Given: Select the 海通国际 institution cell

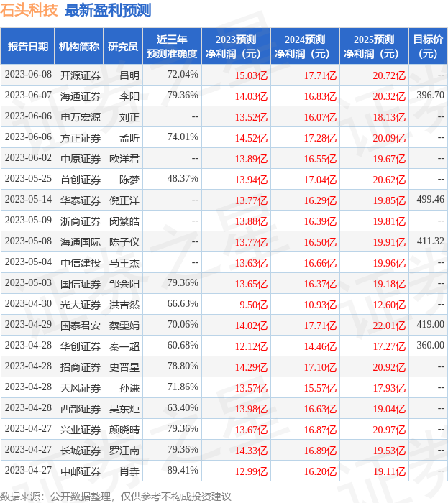Looking at the screenshot, I should coord(81,242).
